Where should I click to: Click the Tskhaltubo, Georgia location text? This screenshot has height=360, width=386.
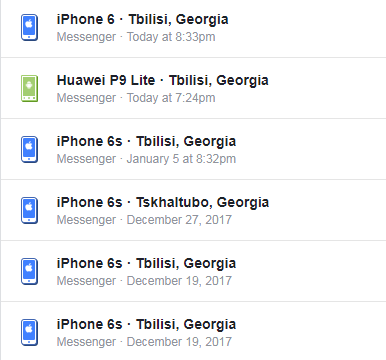point(202,202)
